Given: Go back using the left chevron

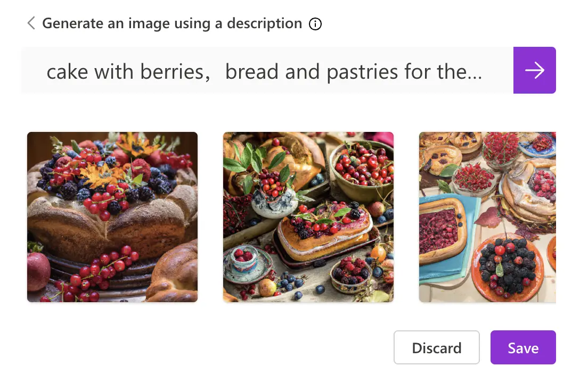Looking at the screenshot, I should click(x=31, y=23).
